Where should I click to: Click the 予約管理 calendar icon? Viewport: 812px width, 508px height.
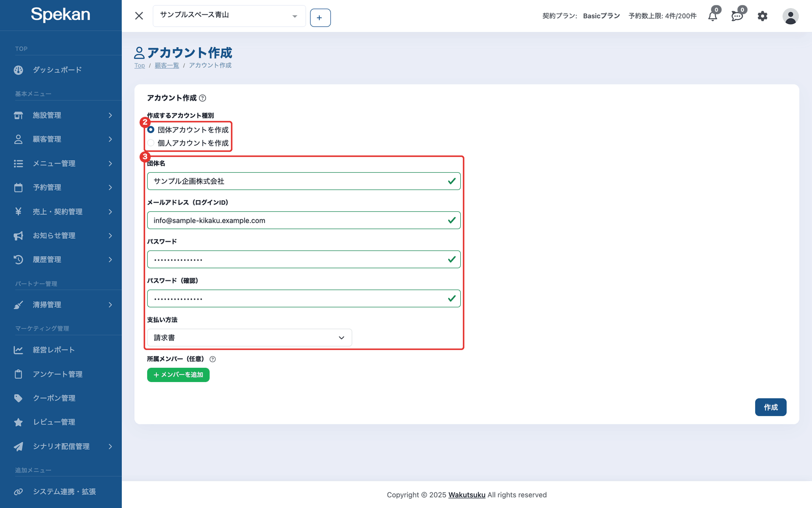(18, 187)
